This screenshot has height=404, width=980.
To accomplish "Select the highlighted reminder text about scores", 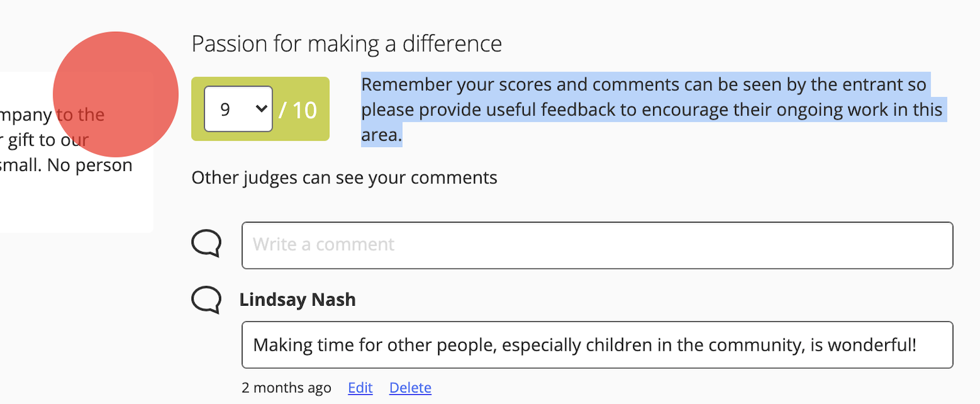I will click(x=650, y=109).
